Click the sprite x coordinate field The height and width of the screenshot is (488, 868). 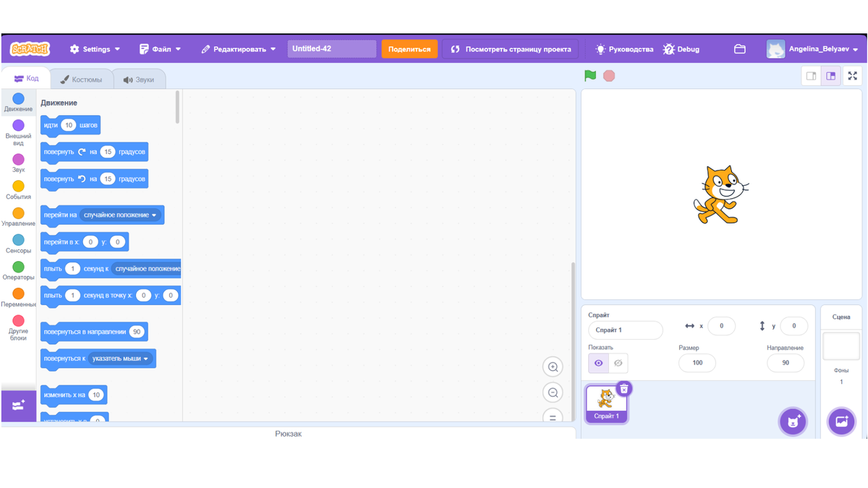point(721,326)
